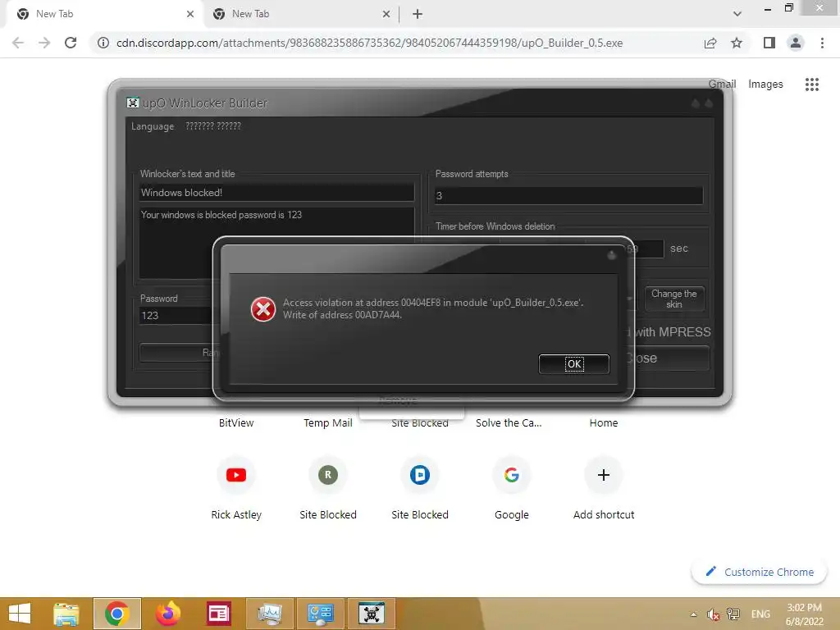Click OK in the access violation dialog
This screenshot has width=840, height=630.
[573, 363]
